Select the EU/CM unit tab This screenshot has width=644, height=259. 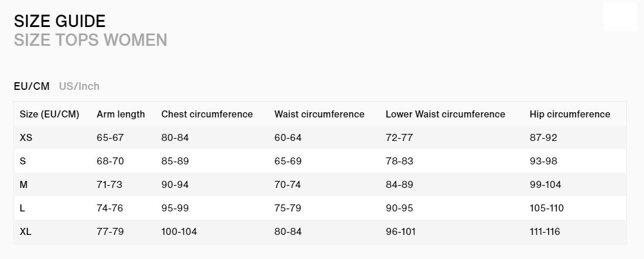tap(32, 86)
